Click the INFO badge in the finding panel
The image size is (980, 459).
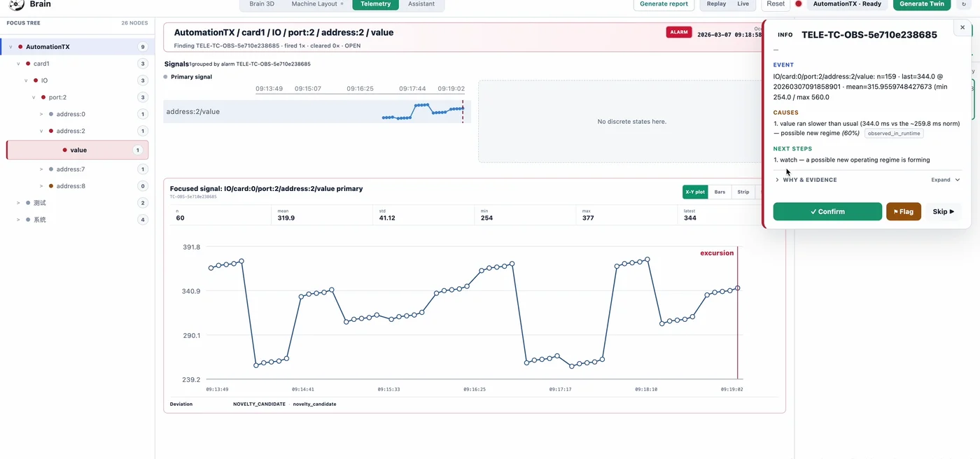tap(785, 35)
